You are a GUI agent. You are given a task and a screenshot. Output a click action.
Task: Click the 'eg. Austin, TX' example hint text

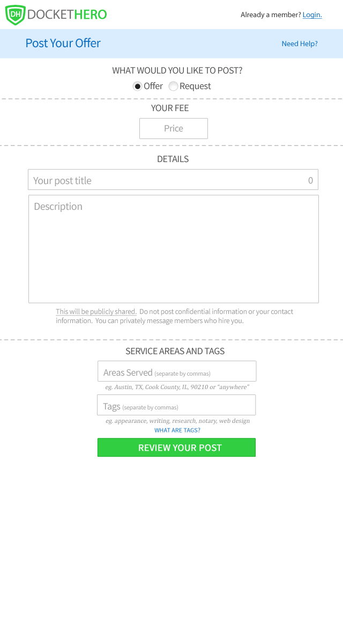click(x=177, y=387)
